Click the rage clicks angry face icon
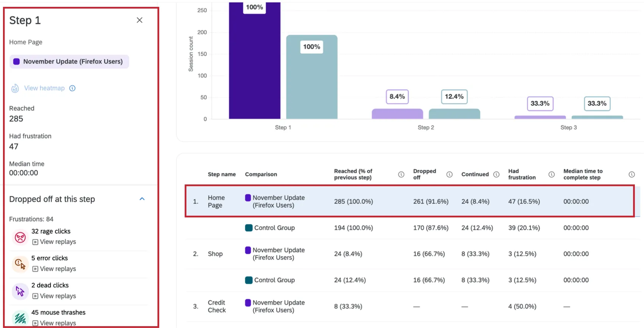 [x=20, y=237]
